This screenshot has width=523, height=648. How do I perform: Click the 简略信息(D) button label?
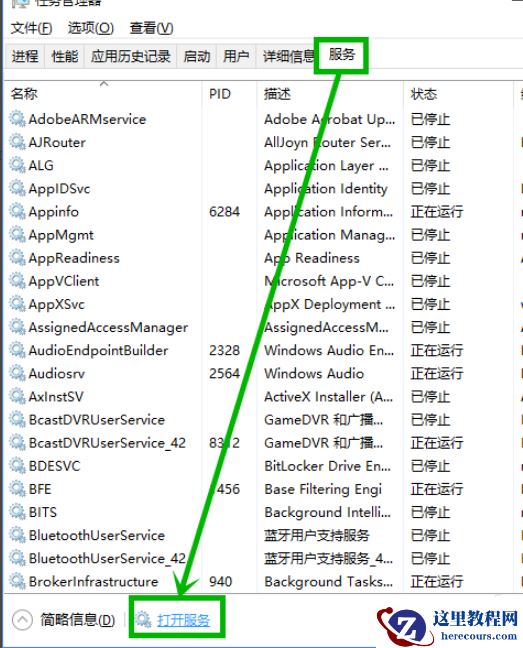(78, 620)
